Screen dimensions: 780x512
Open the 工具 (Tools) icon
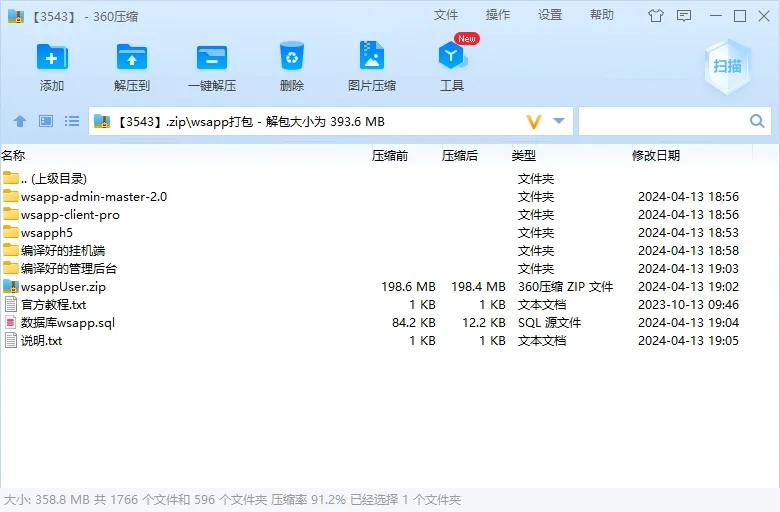click(x=452, y=56)
